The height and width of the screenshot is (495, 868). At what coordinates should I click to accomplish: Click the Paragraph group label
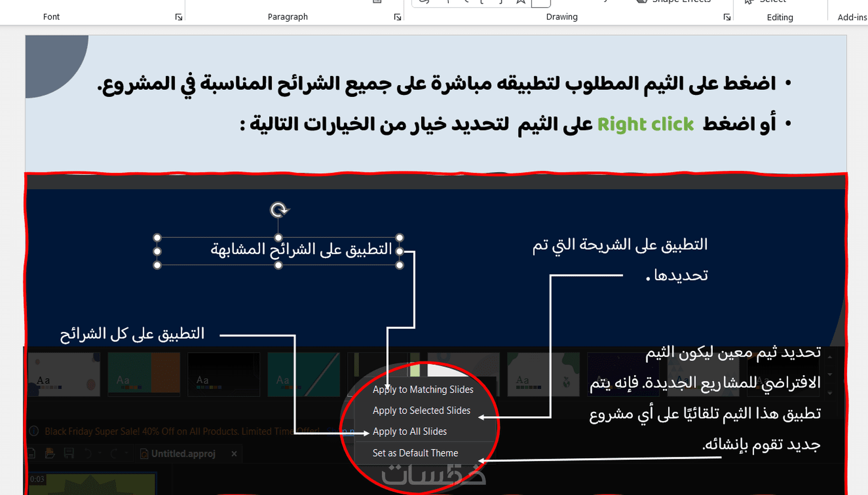click(x=287, y=17)
